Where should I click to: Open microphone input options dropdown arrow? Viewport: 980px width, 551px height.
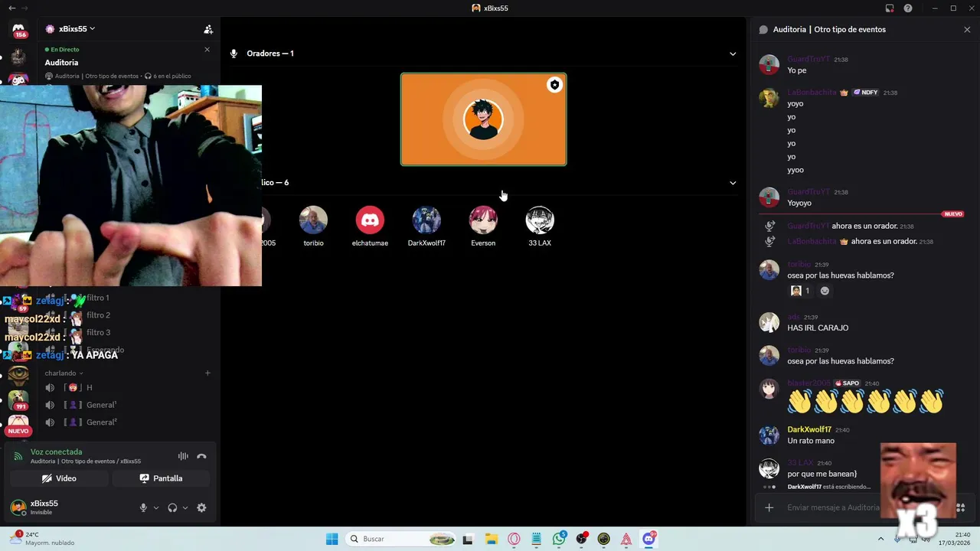[x=156, y=508]
